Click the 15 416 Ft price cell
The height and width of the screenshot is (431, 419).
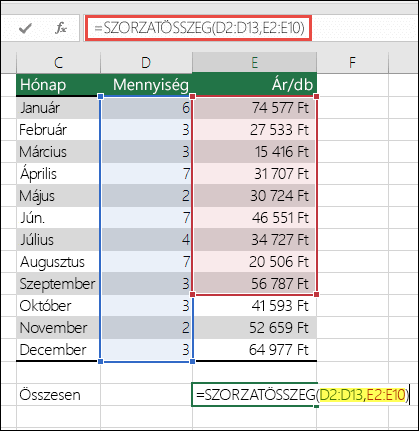(x=254, y=152)
